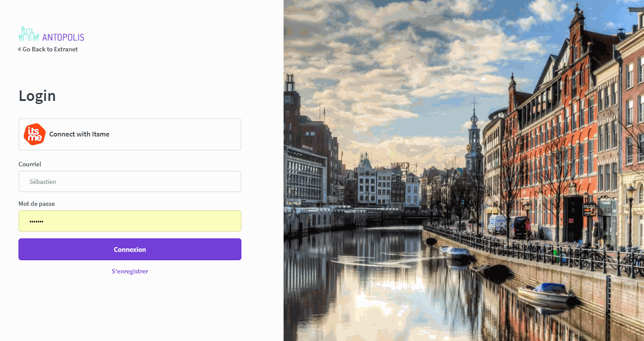Focus the Courriel email input field
Screen dimensions: 644x341
(x=130, y=181)
